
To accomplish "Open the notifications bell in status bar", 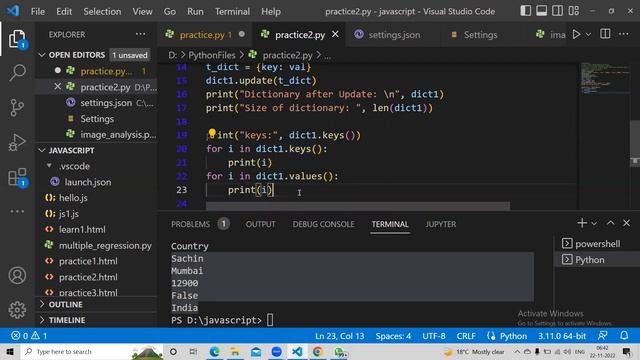I will pos(624,336).
